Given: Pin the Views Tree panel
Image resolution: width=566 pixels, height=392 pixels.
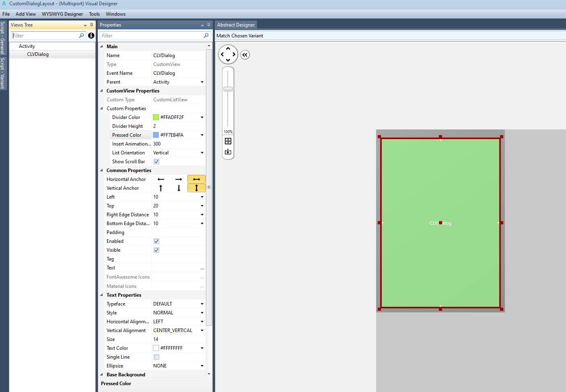Looking at the screenshot, I should point(91,25).
